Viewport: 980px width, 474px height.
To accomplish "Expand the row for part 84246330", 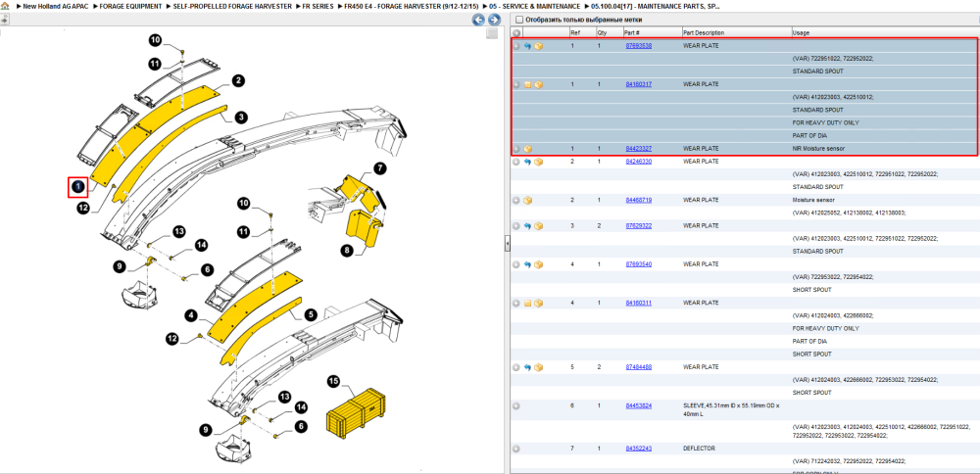I will (516, 162).
